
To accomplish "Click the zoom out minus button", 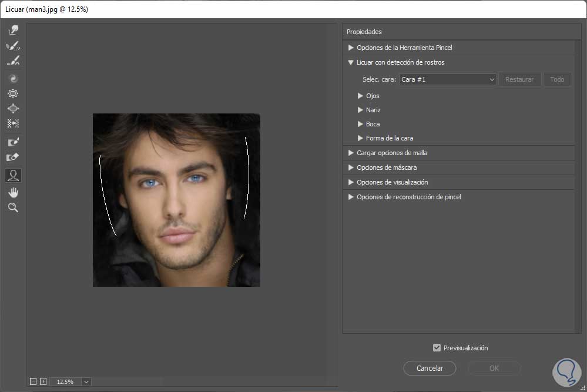I will (33, 381).
